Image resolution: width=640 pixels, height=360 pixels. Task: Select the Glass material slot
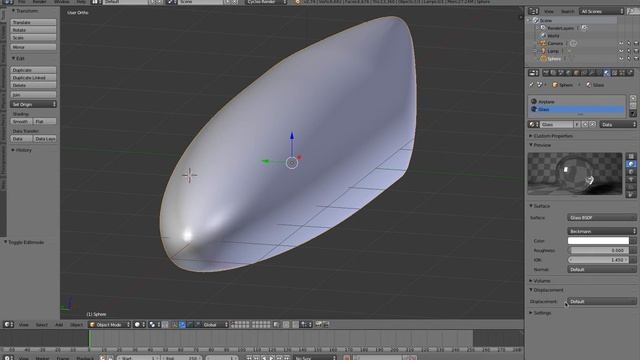577,109
